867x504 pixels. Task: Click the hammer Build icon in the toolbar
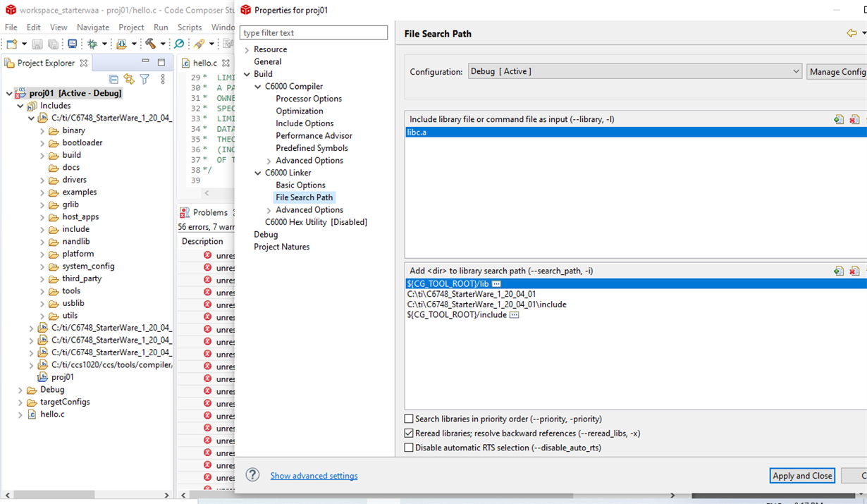pyautogui.click(x=150, y=44)
